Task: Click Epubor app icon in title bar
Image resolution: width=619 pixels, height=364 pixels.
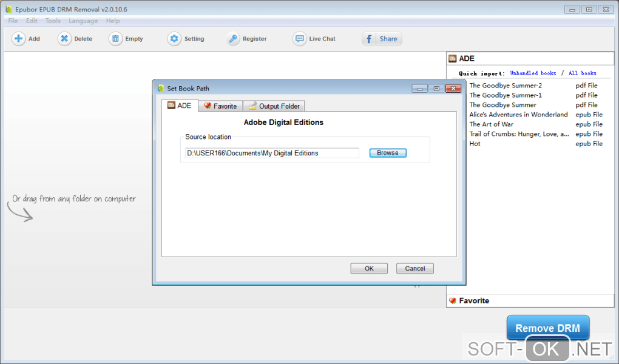Action: coord(8,9)
